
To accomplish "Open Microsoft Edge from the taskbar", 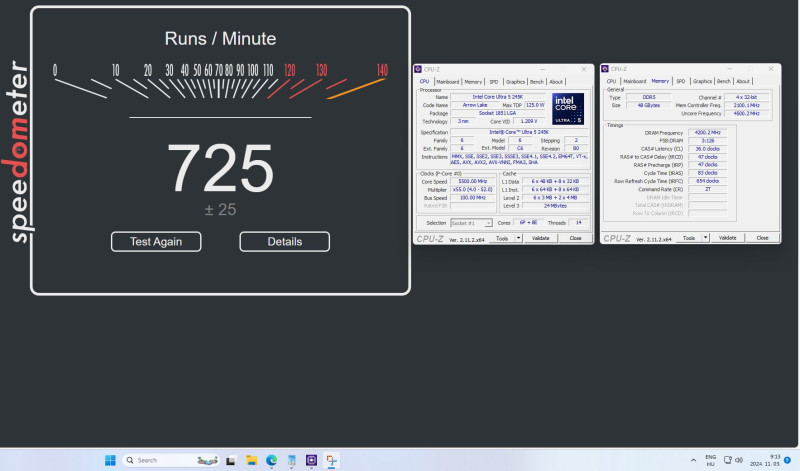I will (271, 460).
